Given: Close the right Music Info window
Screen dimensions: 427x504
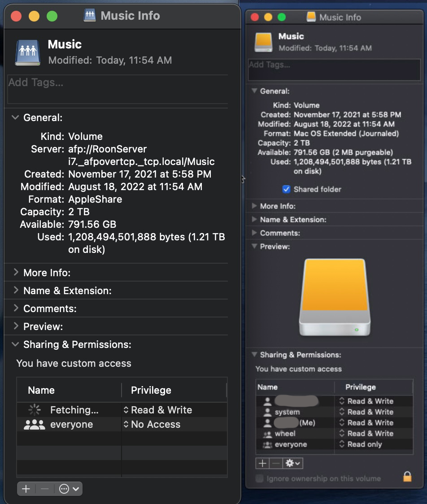Looking at the screenshot, I should (255, 17).
